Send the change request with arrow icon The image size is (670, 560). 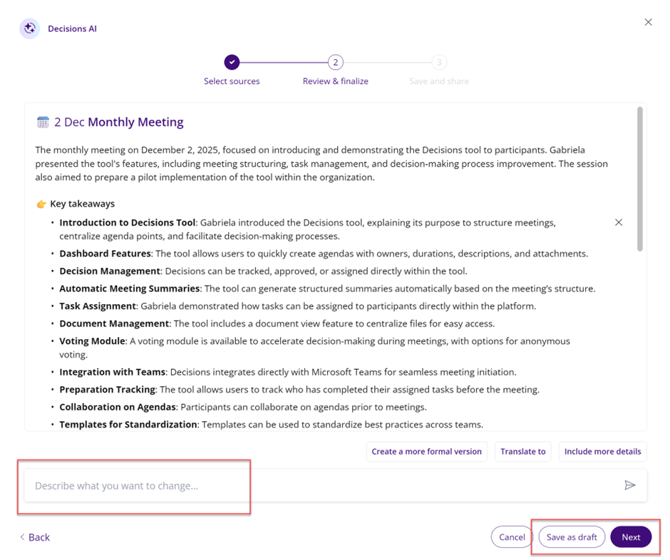coord(630,486)
